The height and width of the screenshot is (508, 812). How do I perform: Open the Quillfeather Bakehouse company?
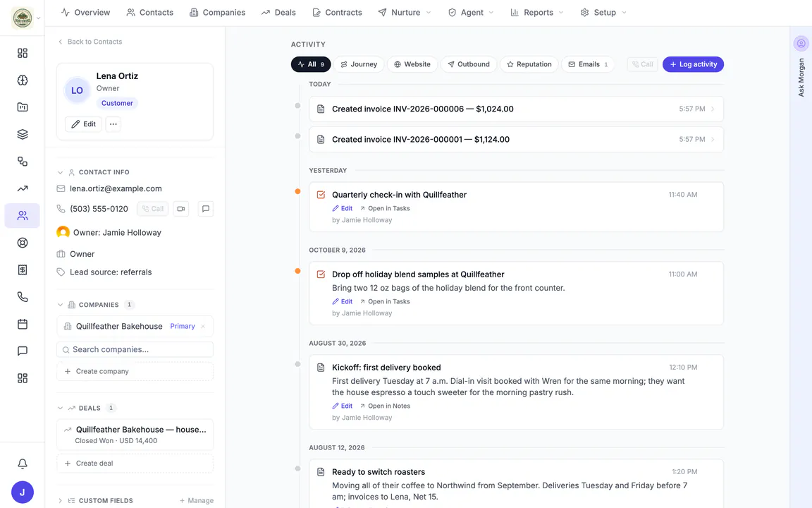pos(119,326)
